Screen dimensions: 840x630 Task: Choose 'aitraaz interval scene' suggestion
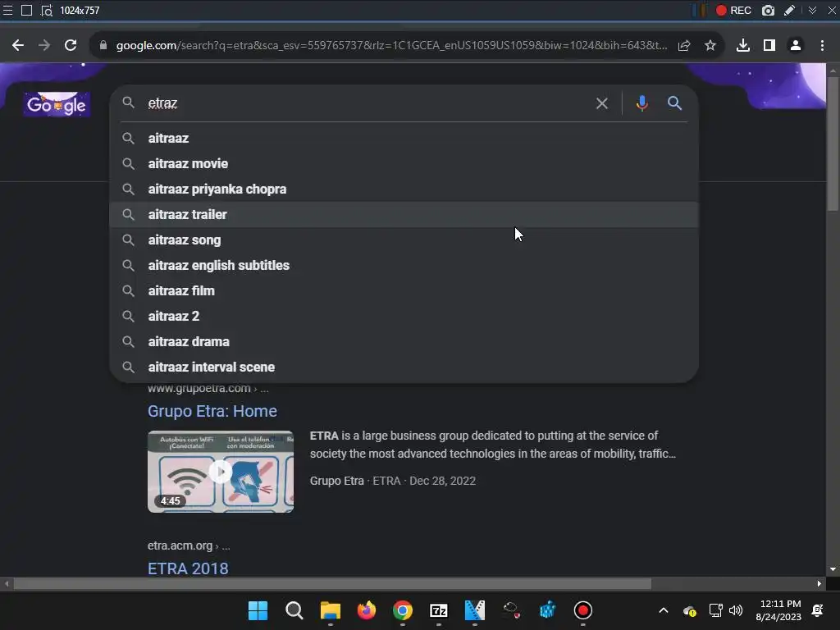coord(404,367)
